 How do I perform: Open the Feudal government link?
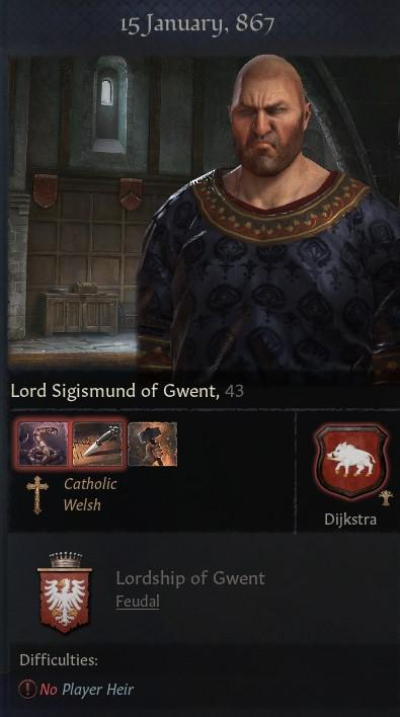tap(138, 601)
